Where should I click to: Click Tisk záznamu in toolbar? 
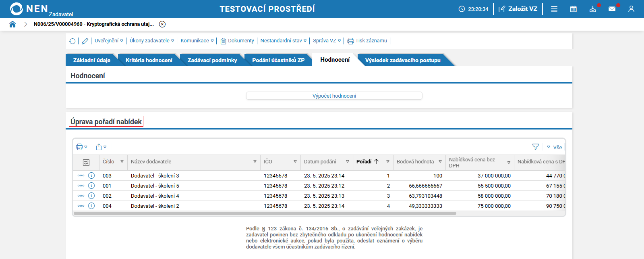367,41
